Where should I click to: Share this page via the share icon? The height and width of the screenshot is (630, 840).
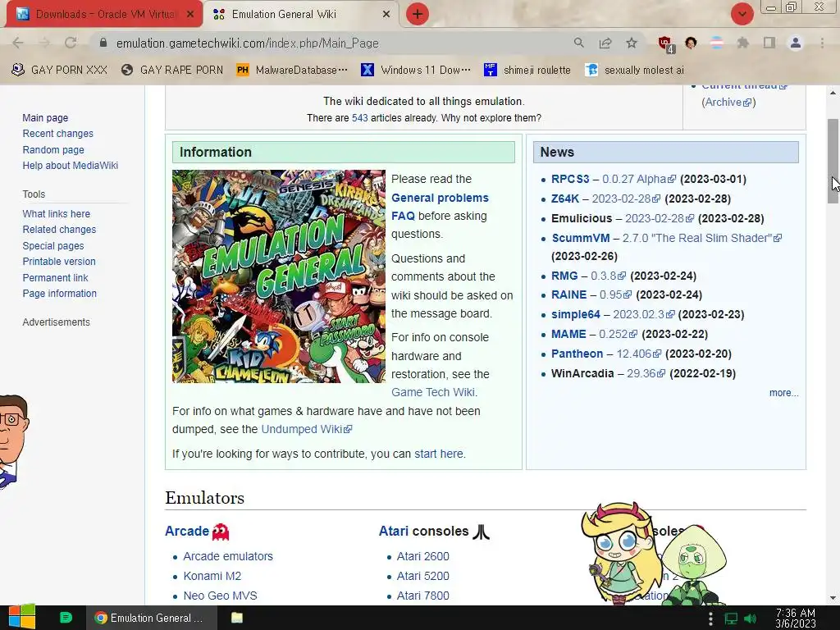click(x=605, y=43)
